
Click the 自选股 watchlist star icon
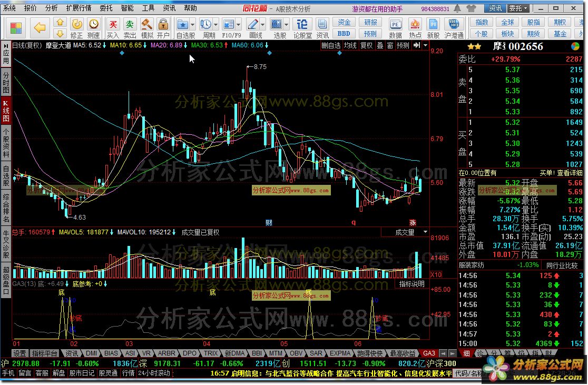coord(183,25)
